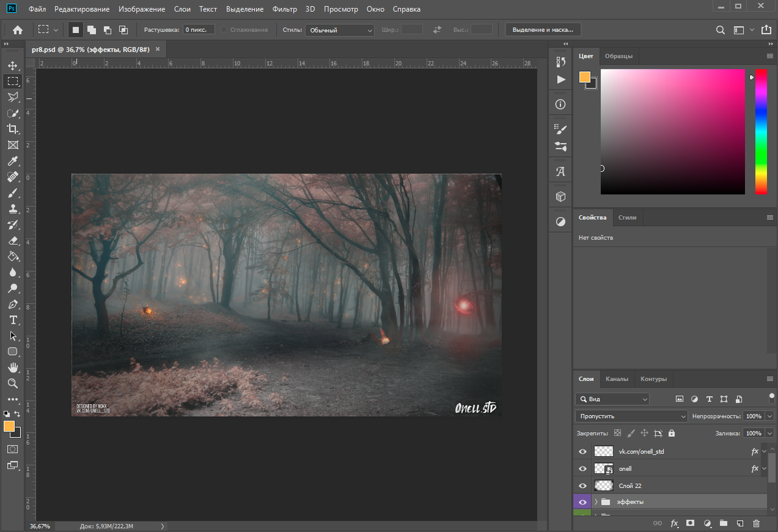Image resolution: width=778 pixels, height=532 pixels.
Task: Hide the onell layer
Action: click(582, 468)
